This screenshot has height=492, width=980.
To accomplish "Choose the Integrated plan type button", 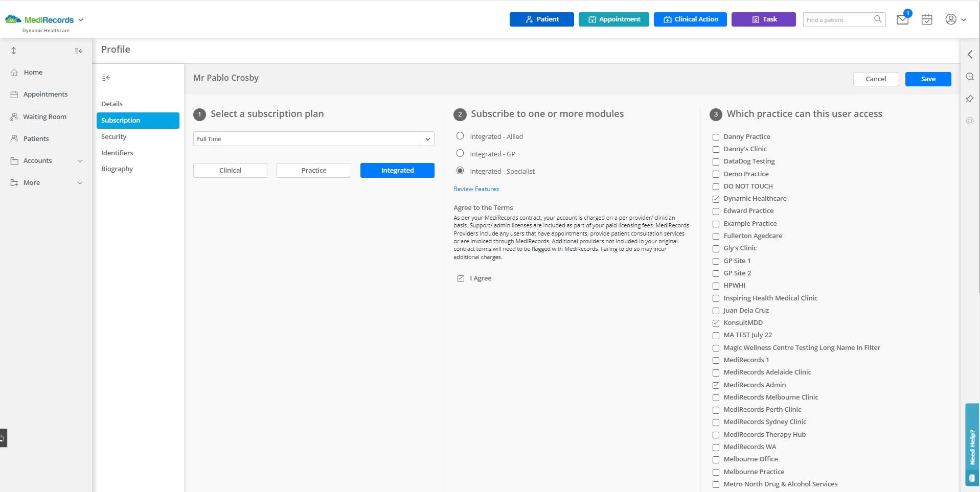I will pos(397,170).
